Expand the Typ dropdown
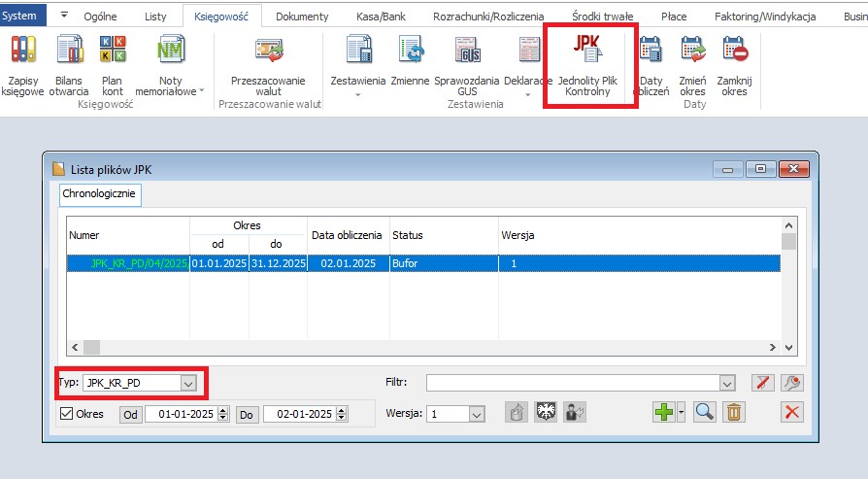This screenshot has width=868, height=479. coord(188,383)
